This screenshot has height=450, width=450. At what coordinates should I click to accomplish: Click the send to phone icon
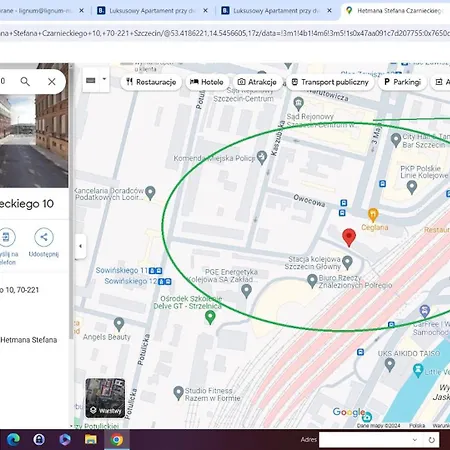[6, 237]
